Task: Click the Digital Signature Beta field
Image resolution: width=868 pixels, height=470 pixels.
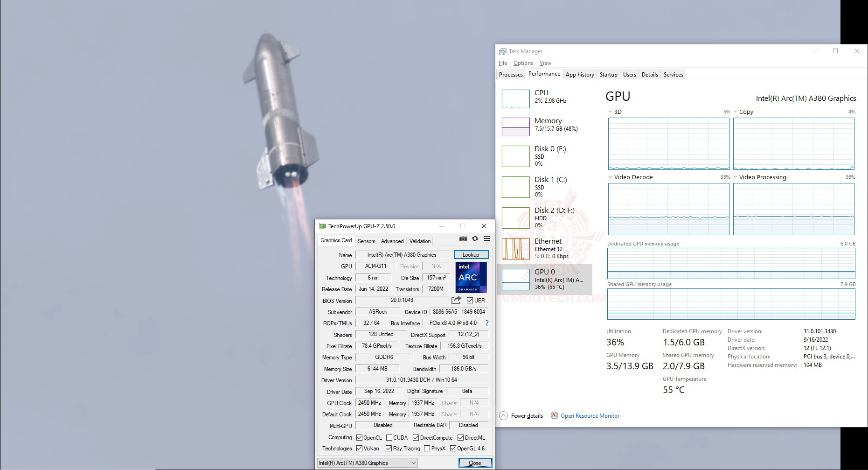Action: click(467, 391)
